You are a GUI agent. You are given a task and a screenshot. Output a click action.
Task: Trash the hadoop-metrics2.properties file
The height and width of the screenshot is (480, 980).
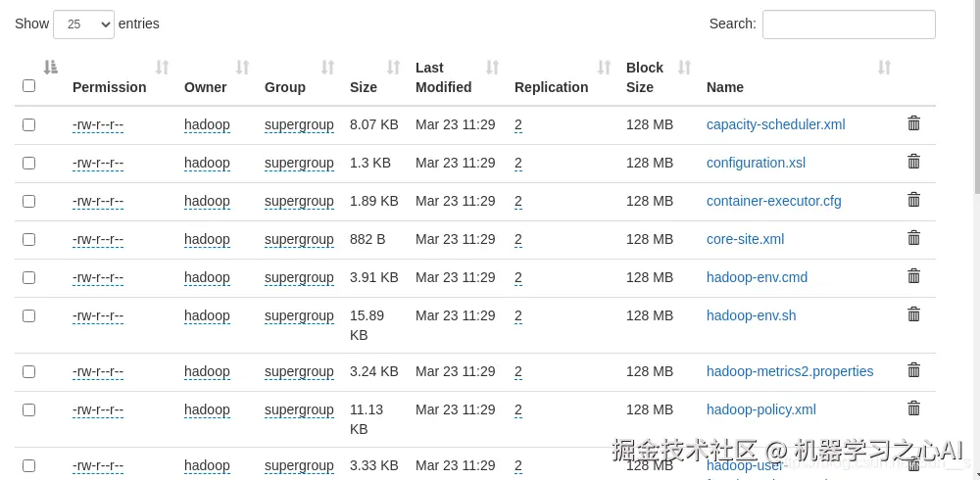[913, 370]
